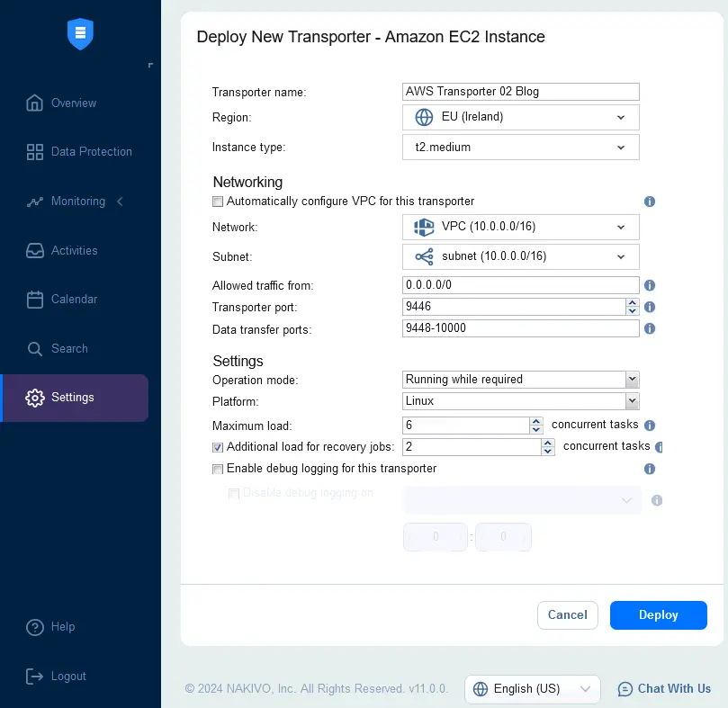Click the Maximum load value field
The image size is (728, 708).
465,426
